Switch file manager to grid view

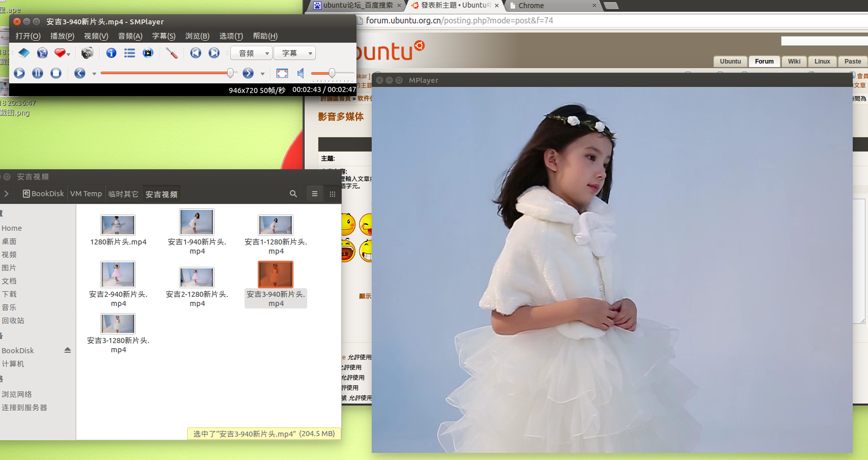(x=333, y=194)
